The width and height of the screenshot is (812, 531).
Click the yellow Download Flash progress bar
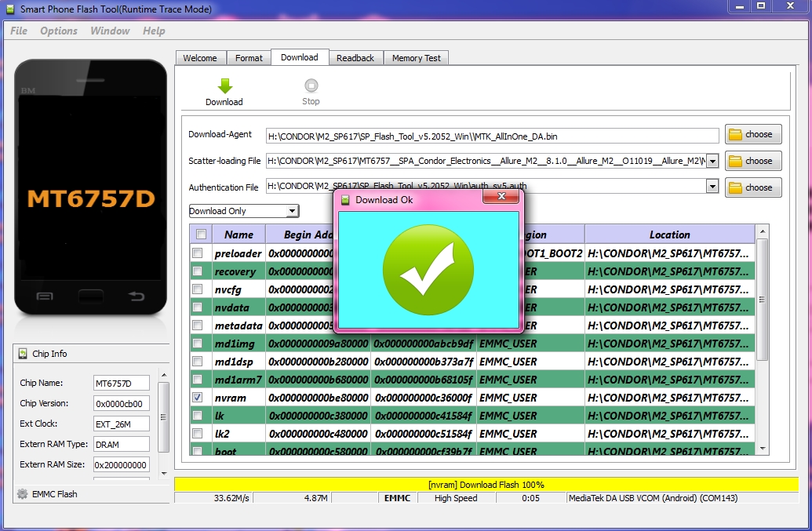coord(486,485)
